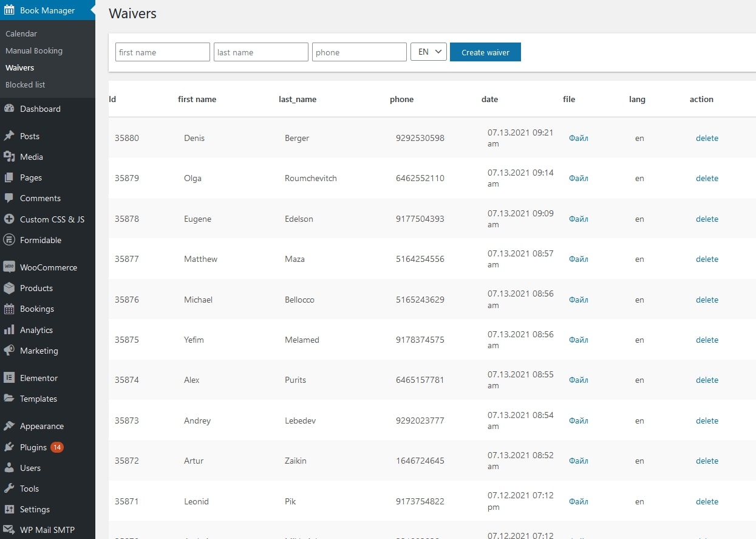Open the WooCommerce menu label
756x539 pixels.
pyautogui.click(x=49, y=267)
